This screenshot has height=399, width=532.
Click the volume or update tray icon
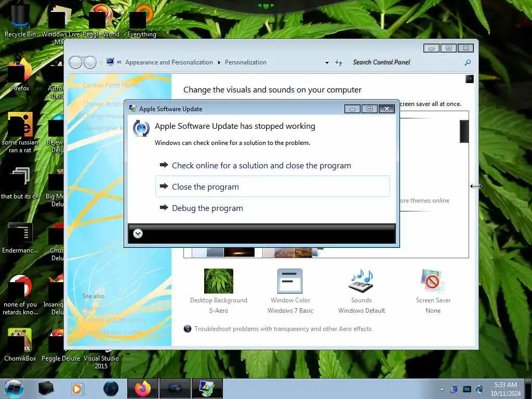[x=480, y=389]
